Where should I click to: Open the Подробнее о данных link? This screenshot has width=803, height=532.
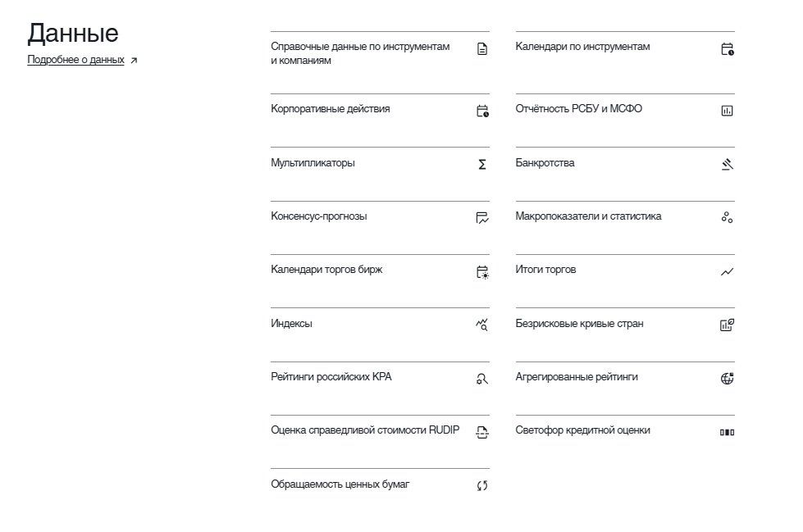click(75, 60)
